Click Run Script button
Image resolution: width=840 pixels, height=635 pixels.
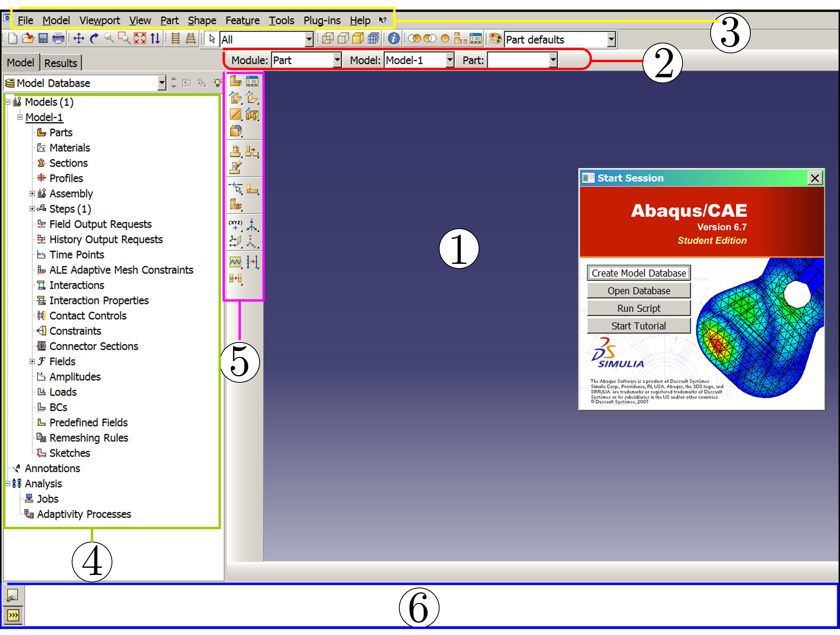pos(639,308)
